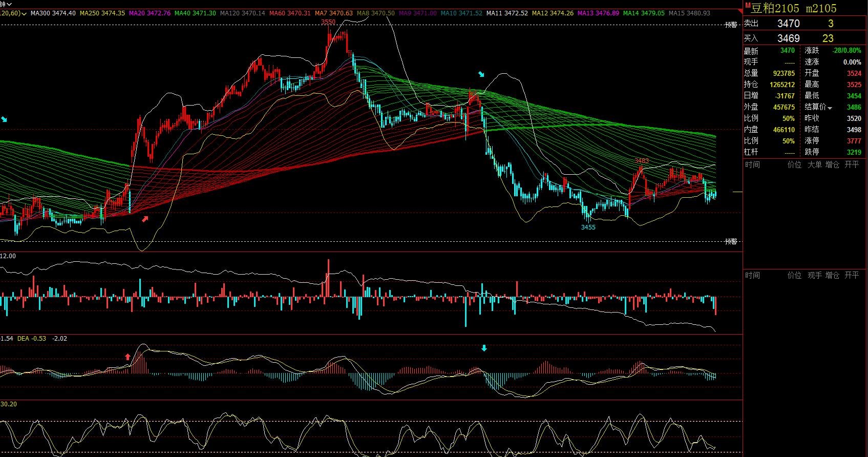
Task: Click the 开盘 3524 value
Action: (854, 73)
